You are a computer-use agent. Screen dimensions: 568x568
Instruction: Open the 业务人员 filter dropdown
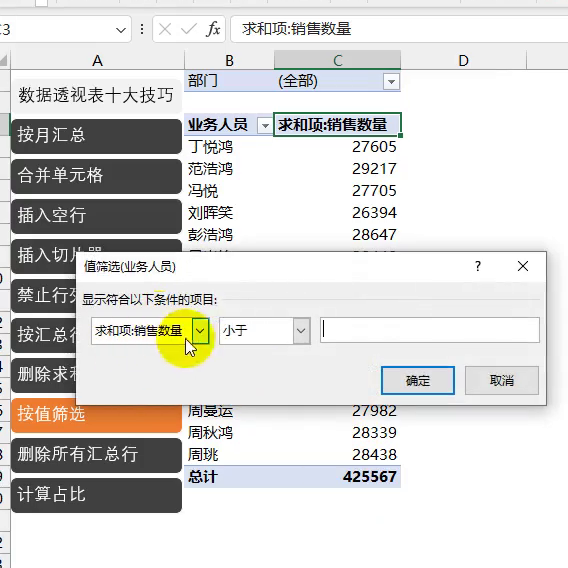click(x=265, y=126)
